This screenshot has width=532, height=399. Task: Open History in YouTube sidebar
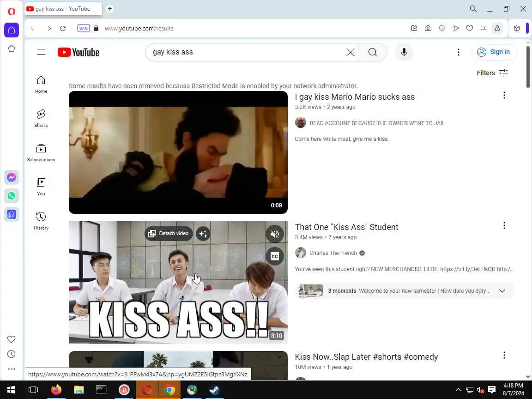pos(41,221)
